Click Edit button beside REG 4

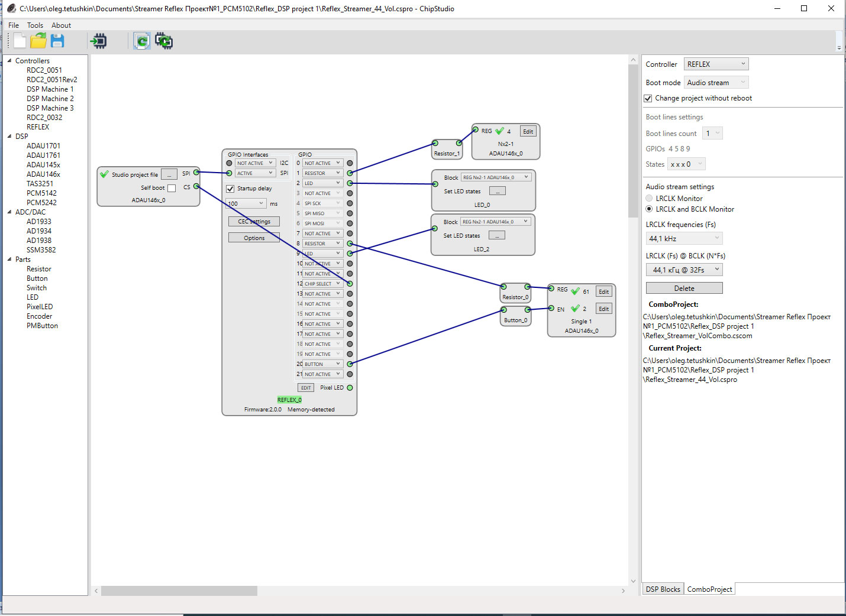coord(528,131)
